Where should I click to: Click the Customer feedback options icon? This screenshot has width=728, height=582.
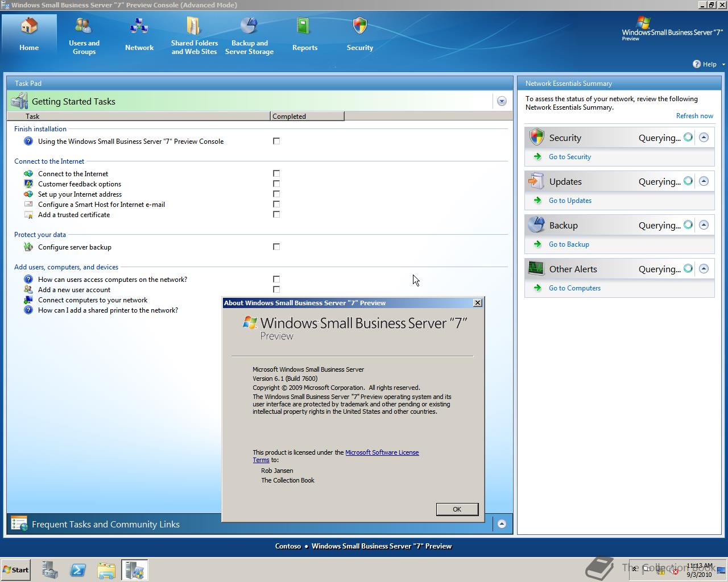[x=28, y=184]
